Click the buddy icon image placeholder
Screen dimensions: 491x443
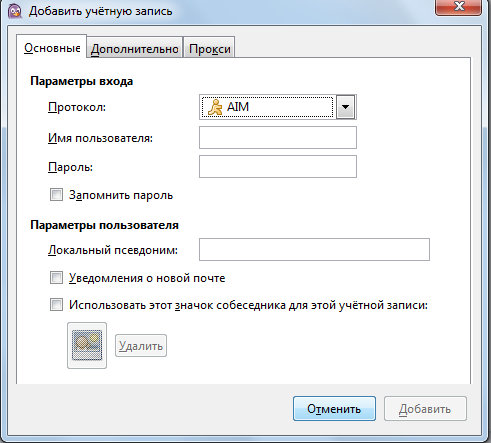[87, 345]
